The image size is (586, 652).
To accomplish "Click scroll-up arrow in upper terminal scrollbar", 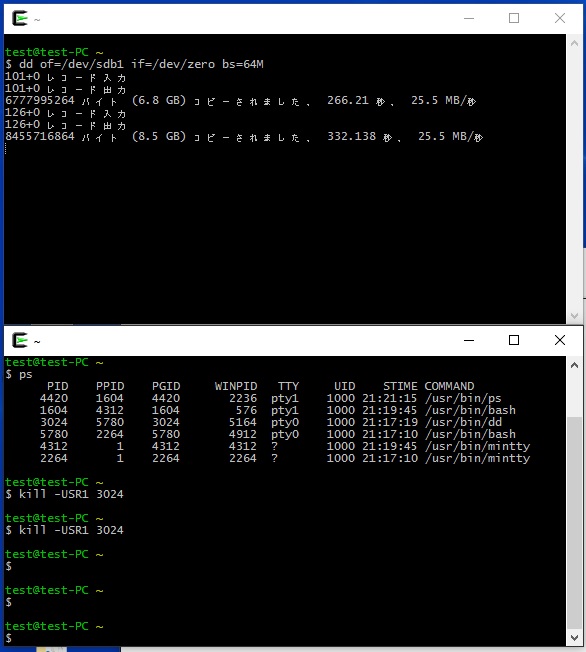I will point(574,43).
